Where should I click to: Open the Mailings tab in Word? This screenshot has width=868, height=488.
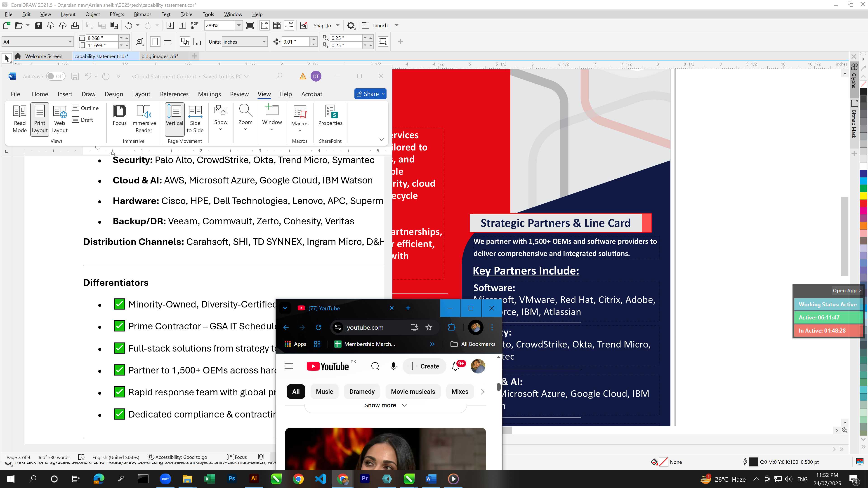[209, 94]
